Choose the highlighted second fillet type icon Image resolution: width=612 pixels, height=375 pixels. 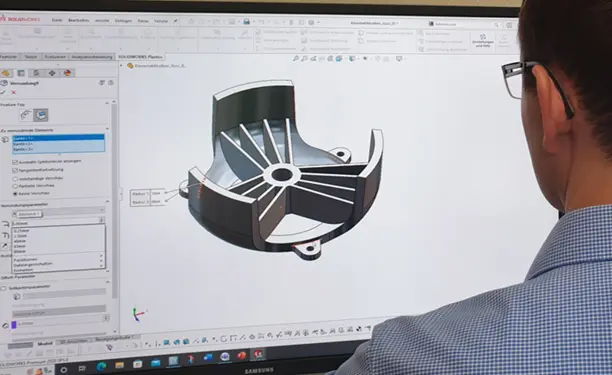tap(41, 115)
